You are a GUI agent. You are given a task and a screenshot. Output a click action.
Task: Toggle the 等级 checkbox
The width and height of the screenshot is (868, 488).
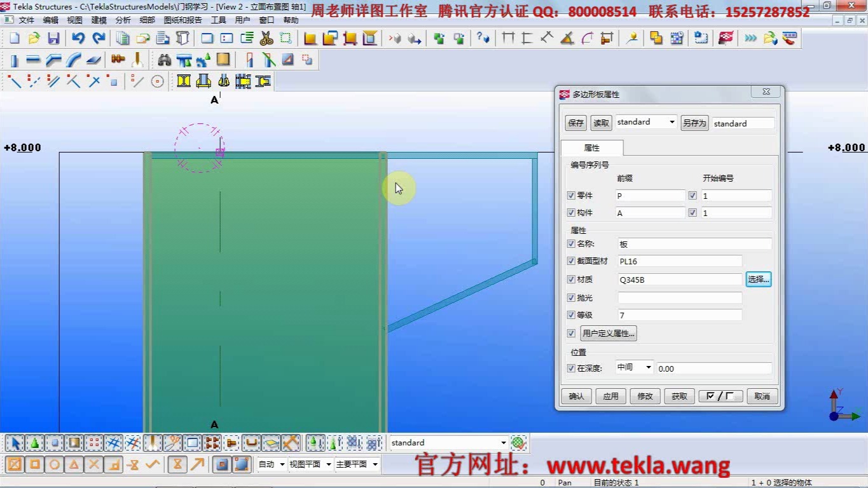point(571,315)
